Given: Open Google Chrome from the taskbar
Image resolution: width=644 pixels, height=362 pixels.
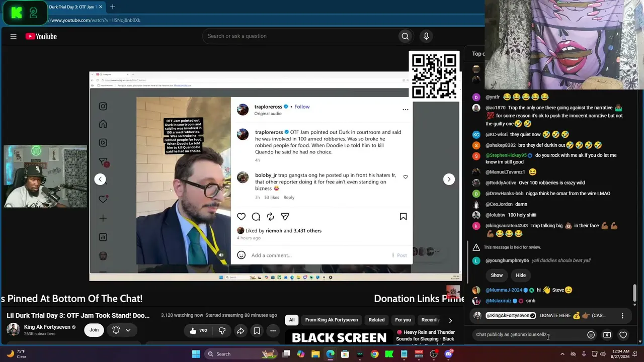Looking at the screenshot, I should 374,354.
